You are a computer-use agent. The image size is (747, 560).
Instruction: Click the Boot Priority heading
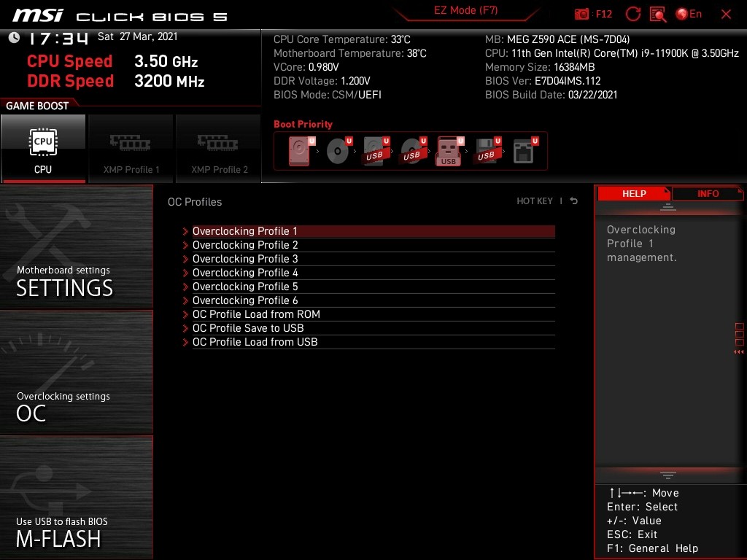[303, 124]
